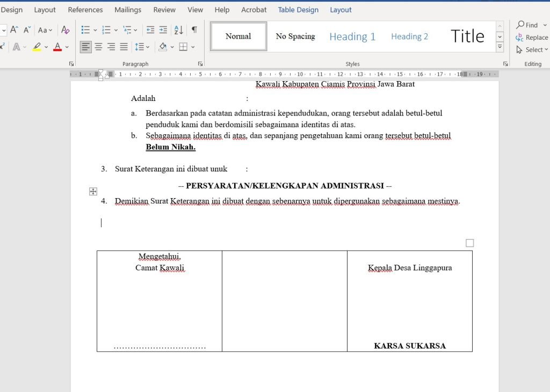Open the Table Design tab
This screenshot has width=550, height=392.
pyautogui.click(x=298, y=10)
